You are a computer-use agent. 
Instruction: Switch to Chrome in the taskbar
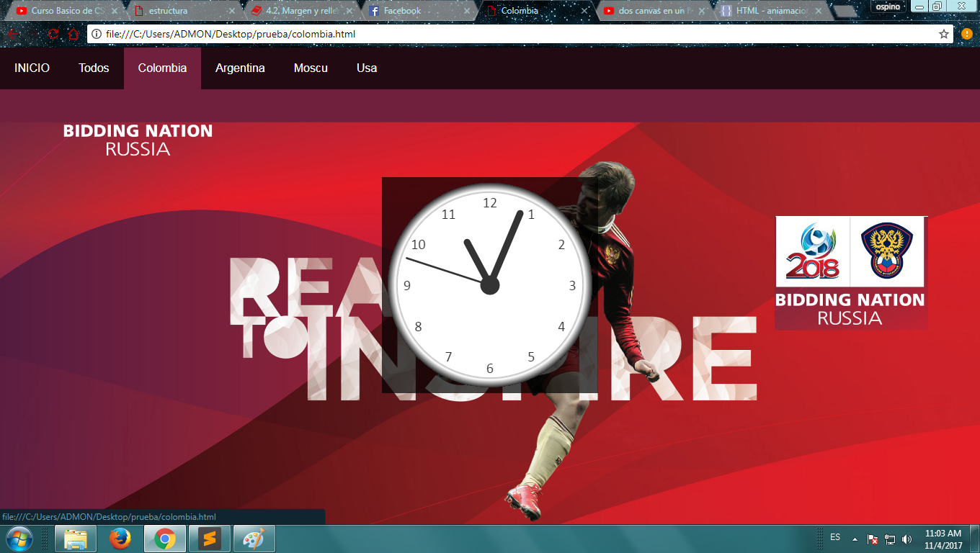coord(165,539)
